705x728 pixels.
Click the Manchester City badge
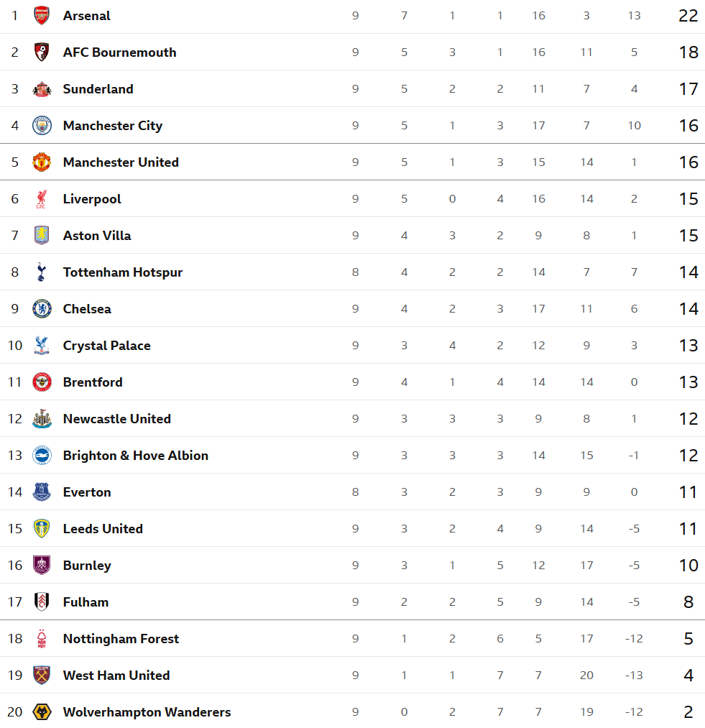click(x=42, y=126)
